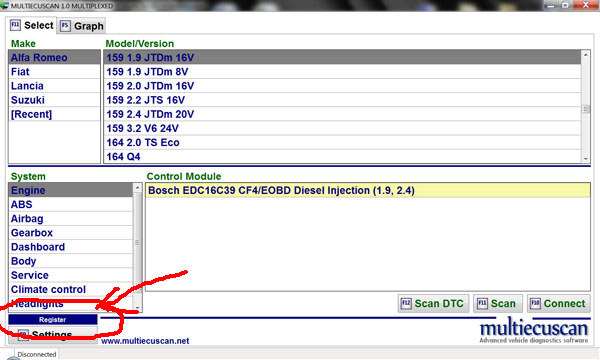Click the F10 key icon on Connect
600x360 pixels.
(535, 304)
